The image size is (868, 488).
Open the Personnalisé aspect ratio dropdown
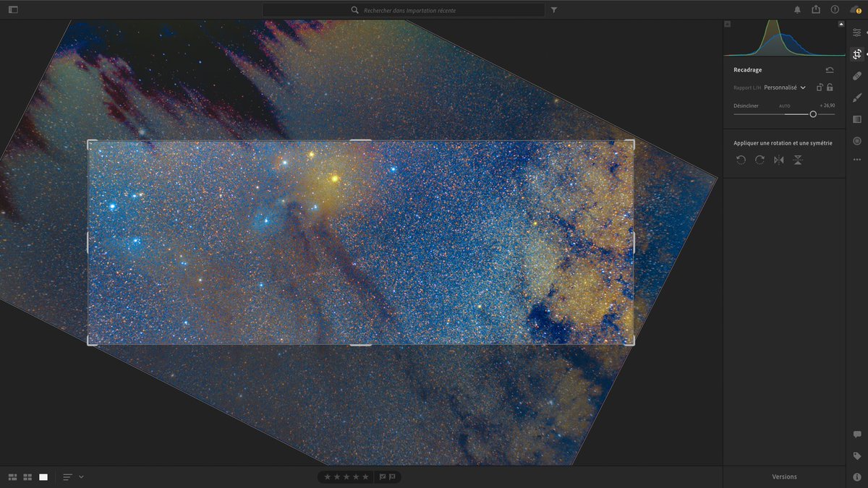point(785,87)
